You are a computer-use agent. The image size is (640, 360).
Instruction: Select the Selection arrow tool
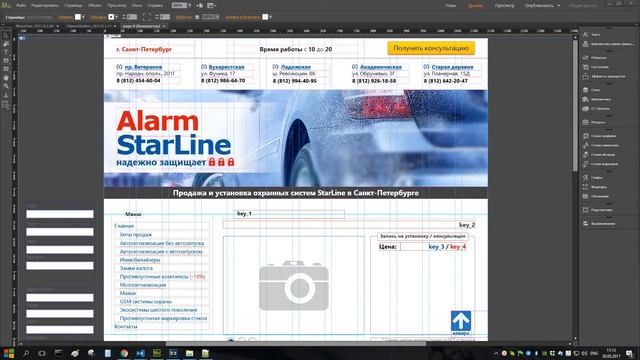click(x=6, y=36)
